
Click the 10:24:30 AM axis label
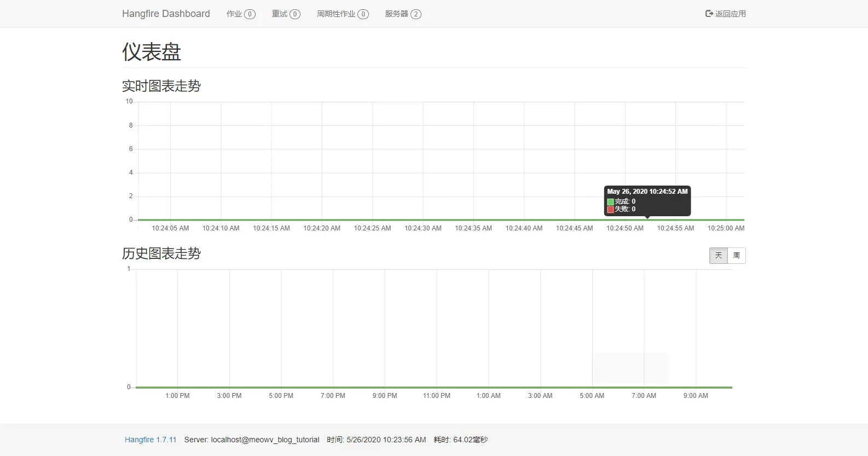(423, 228)
